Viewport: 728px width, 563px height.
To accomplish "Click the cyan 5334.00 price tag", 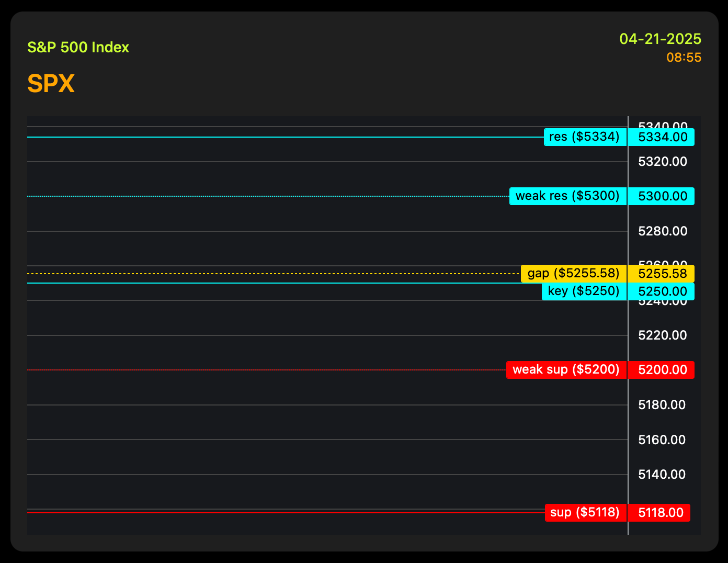I will (661, 137).
